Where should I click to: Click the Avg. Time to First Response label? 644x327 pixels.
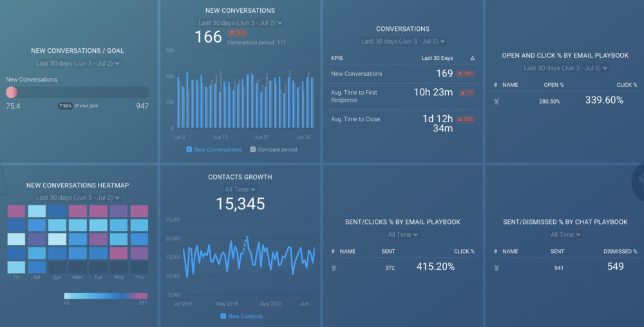click(354, 96)
